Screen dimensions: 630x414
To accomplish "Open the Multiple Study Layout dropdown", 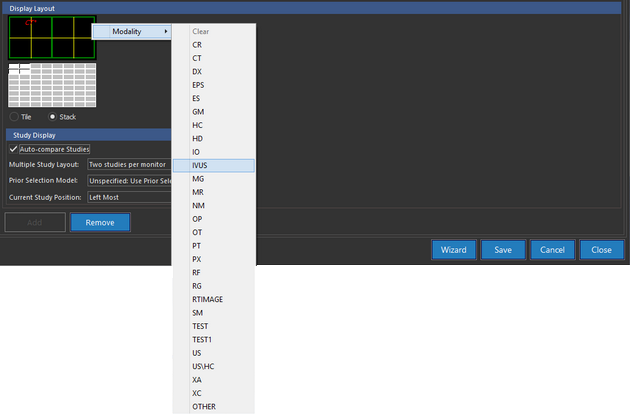I will pos(129,164).
